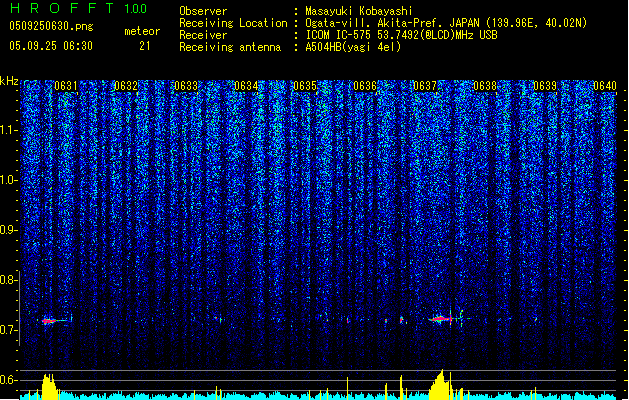The height and width of the screenshot is (400, 629).
Task: Click the tallest yellow power peak near 0637
Action: pyautogui.click(x=441, y=384)
